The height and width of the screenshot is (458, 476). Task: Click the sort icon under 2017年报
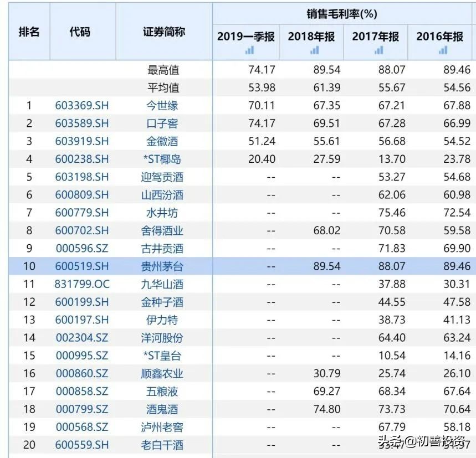377,50
